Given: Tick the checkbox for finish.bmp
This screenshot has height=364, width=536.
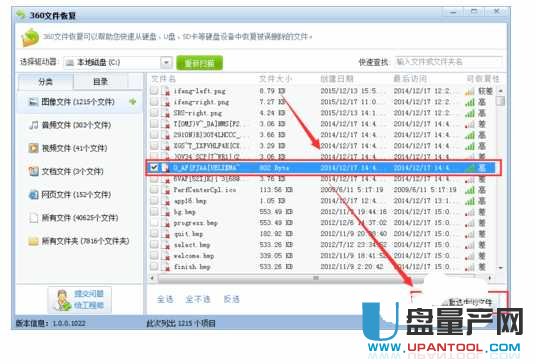Looking at the screenshot, I should pyautogui.click(x=154, y=266).
